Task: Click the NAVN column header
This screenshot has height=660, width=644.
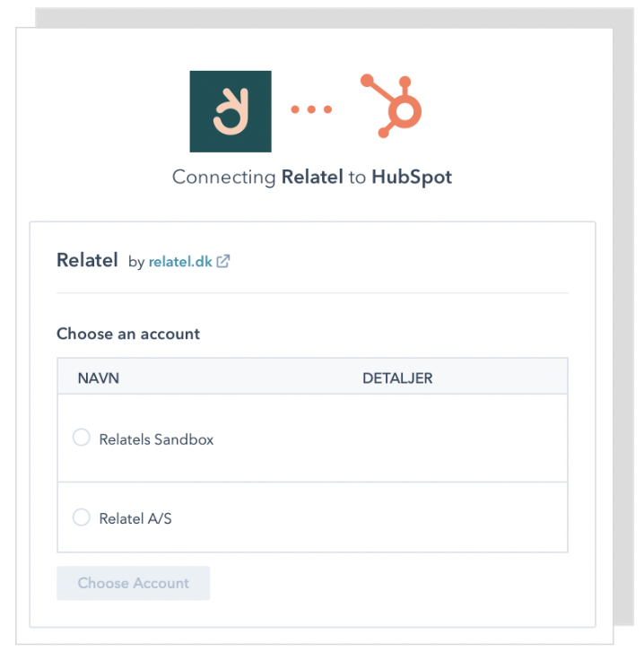Action: coord(99,378)
